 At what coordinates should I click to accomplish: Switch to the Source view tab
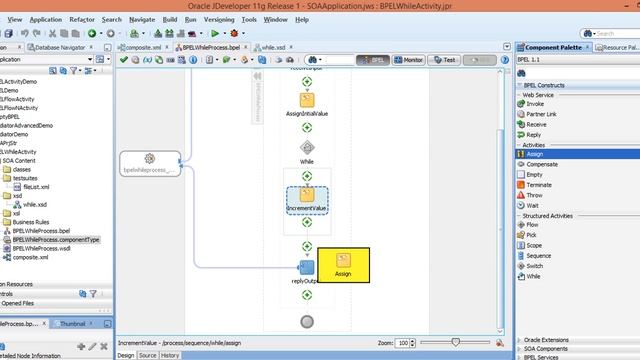(147, 356)
